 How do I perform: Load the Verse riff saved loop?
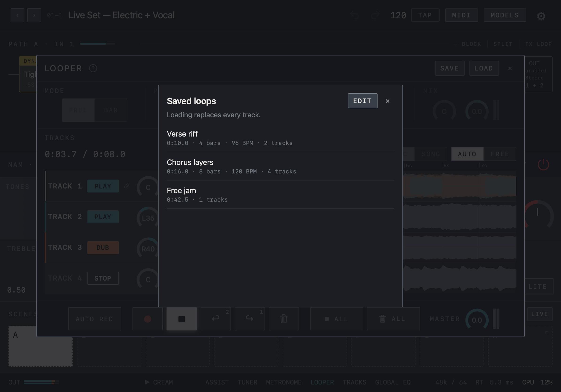pos(280,138)
